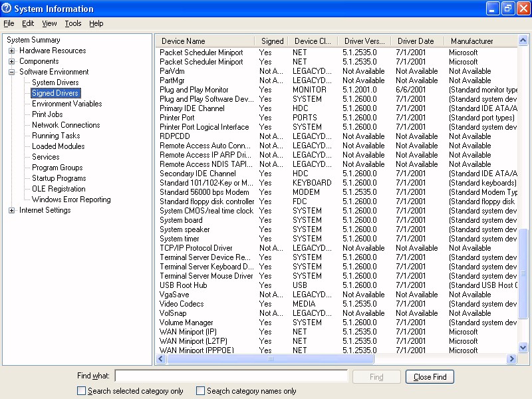Screen dimensions: 532x399
Task: Open the Tools menu
Action: (72, 23)
